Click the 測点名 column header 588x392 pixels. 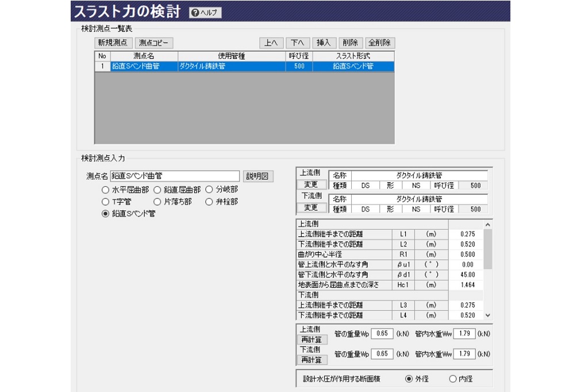coord(144,56)
